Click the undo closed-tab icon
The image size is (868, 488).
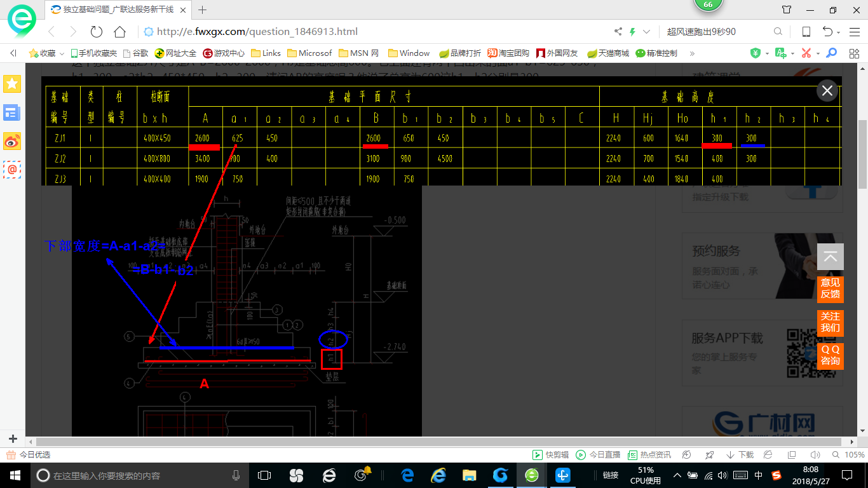(827, 32)
